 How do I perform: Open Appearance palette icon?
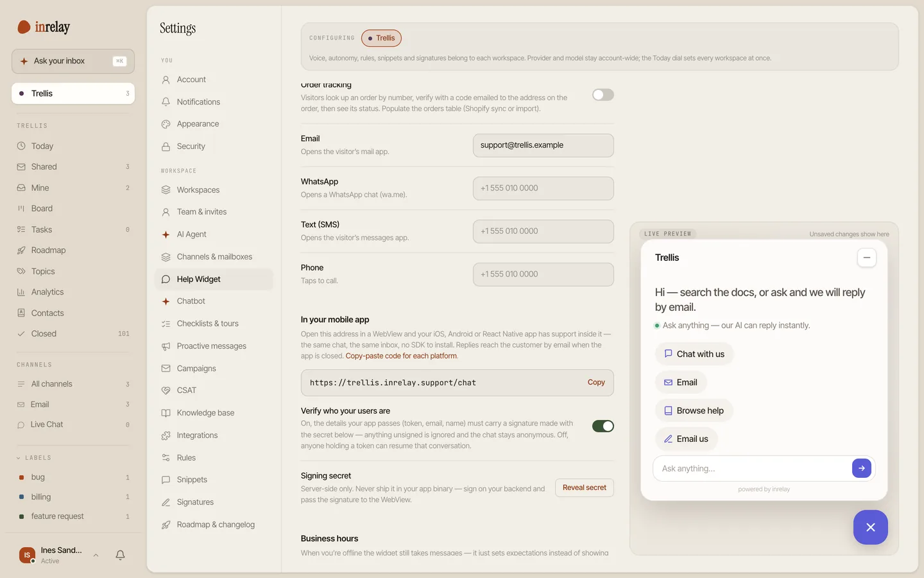click(x=166, y=124)
